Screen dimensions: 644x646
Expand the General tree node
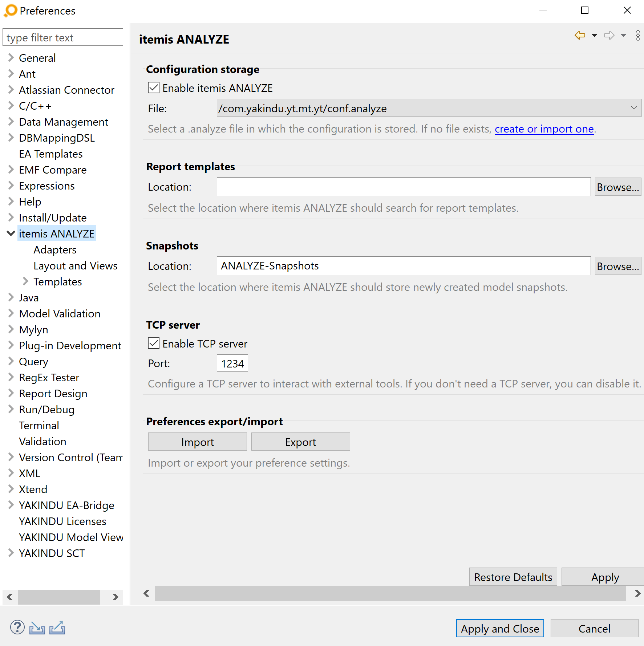coord(11,58)
